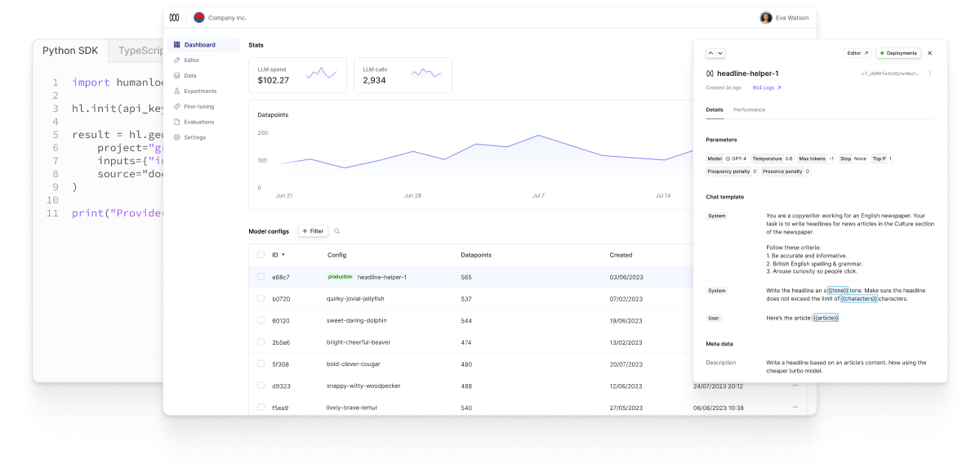
Task: Click the Temperature 0.6 parameter chip
Action: coord(773,158)
